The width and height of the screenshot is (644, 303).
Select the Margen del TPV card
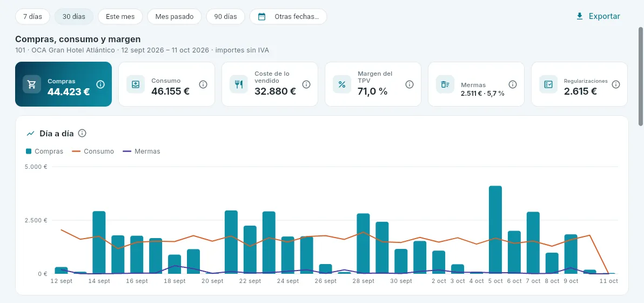(x=373, y=84)
